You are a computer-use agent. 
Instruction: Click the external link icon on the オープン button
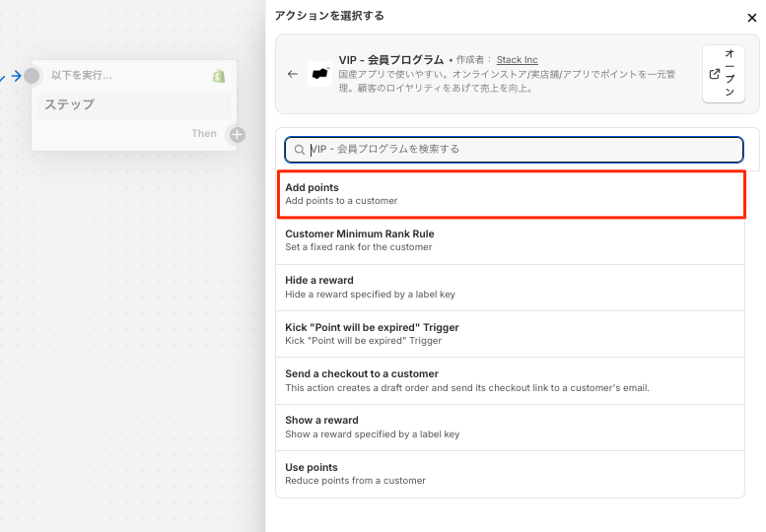click(714, 74)
